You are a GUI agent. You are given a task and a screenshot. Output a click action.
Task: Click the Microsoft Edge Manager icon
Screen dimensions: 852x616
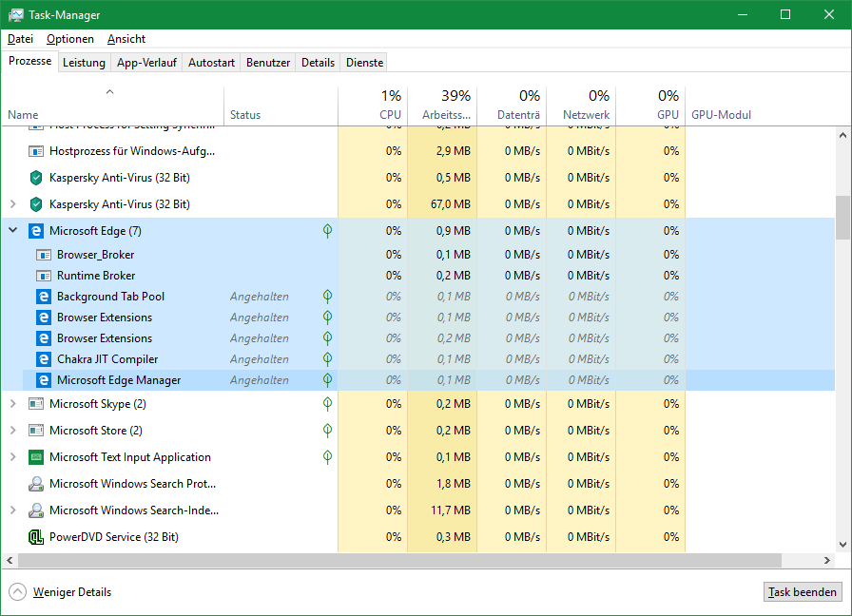(44, 380)
